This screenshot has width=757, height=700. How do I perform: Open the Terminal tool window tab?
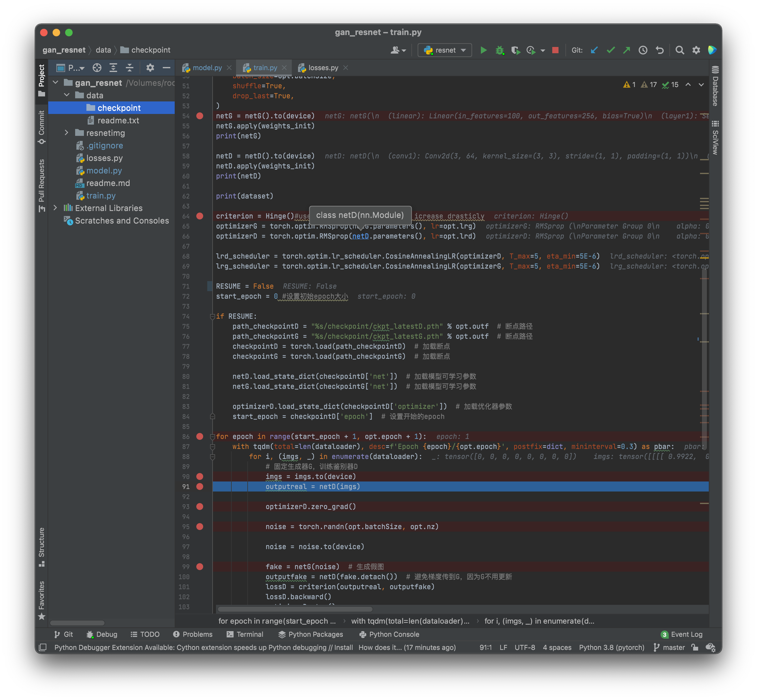click(245, 634)
